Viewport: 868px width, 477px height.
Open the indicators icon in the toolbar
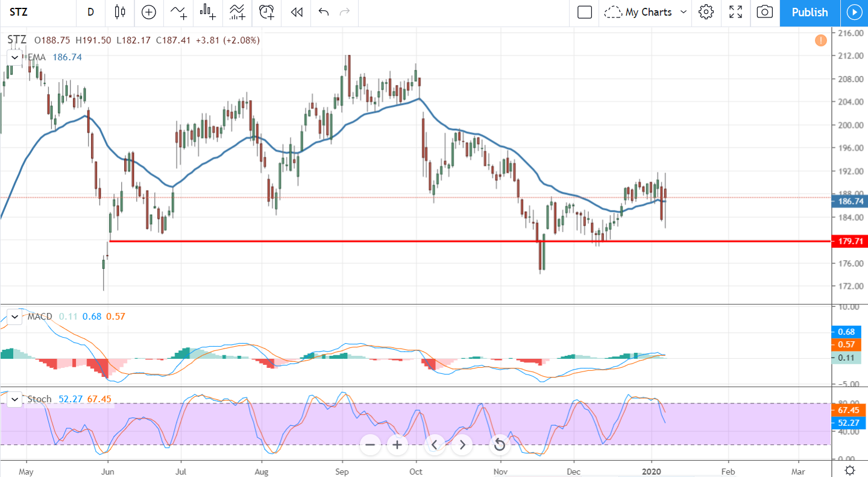click(x=178, y=12)
